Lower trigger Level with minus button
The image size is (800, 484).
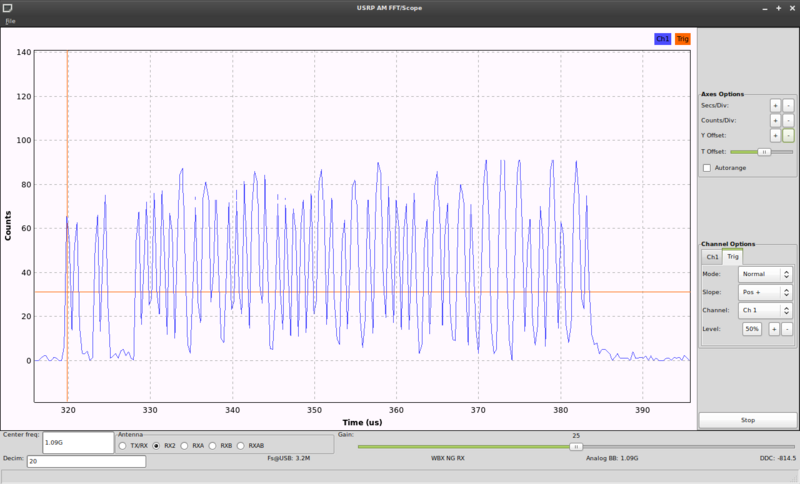pyautogui.click(x=787, y=329)
